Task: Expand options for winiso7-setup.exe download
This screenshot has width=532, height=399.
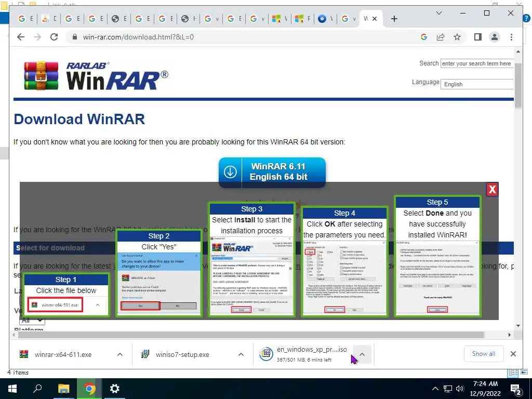Action: 241,354
